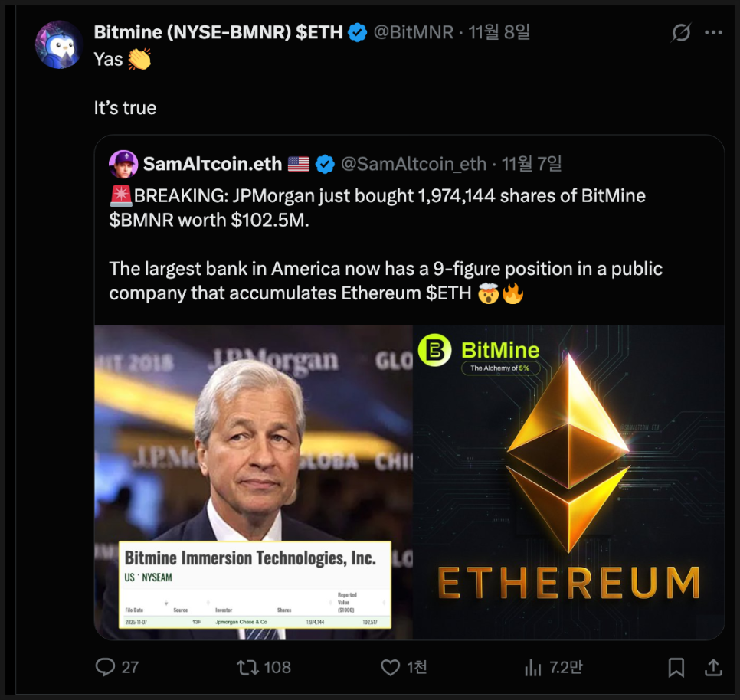The width and height of the screenshot is (740, 700).
Task: Open view analytics showing 7.2만
Action: tap(533, 667)
